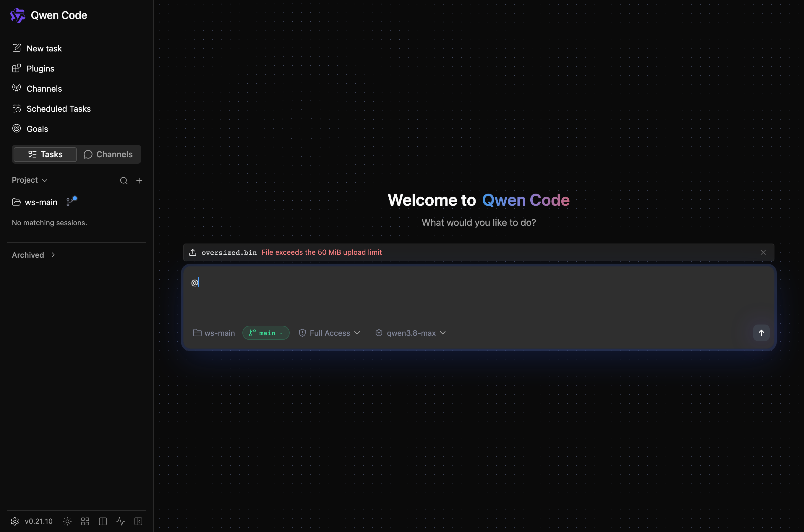Open the activity pulse icon
Viewport: 804px width, 532px height.
coord(120,521)
